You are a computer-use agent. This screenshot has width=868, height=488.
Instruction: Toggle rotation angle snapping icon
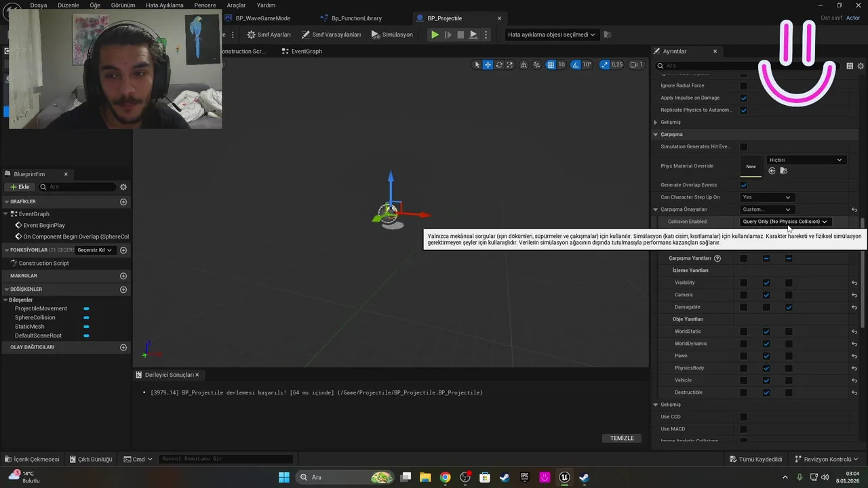(575, 65)
